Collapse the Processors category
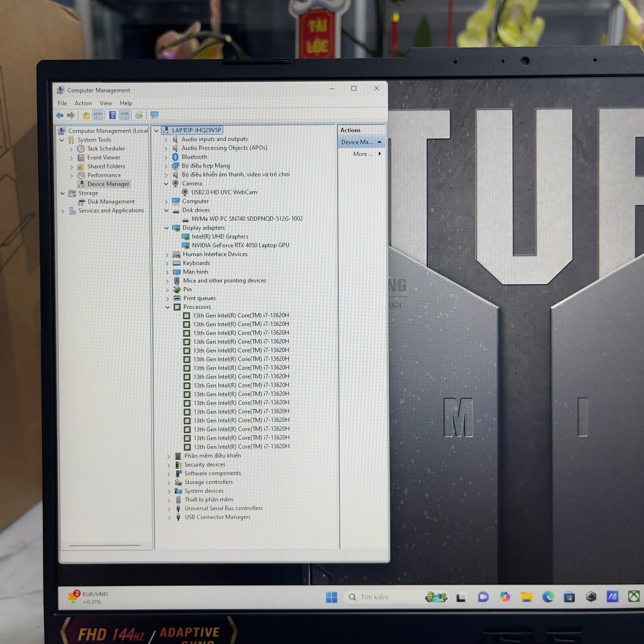The image size is (644, 644). click(x=167, y=307)
